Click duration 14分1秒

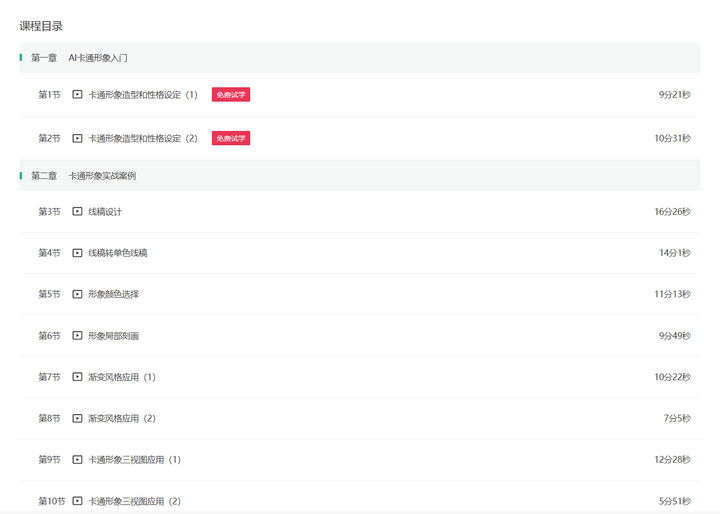(675, 253)
